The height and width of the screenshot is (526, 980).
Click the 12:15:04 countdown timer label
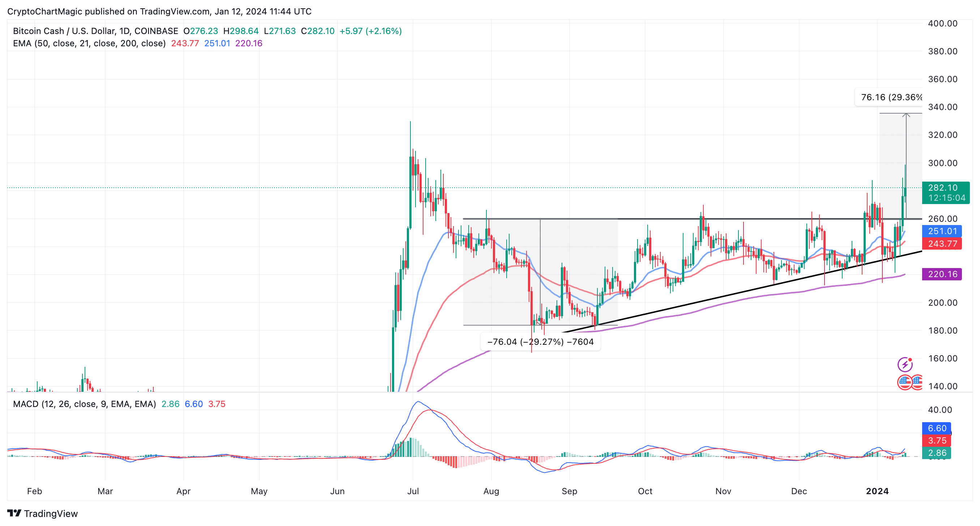(946, 198)
